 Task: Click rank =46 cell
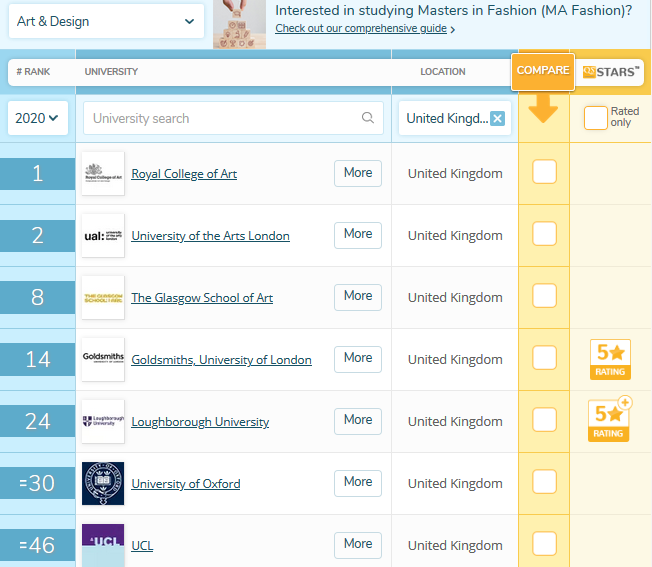(37, 545)
